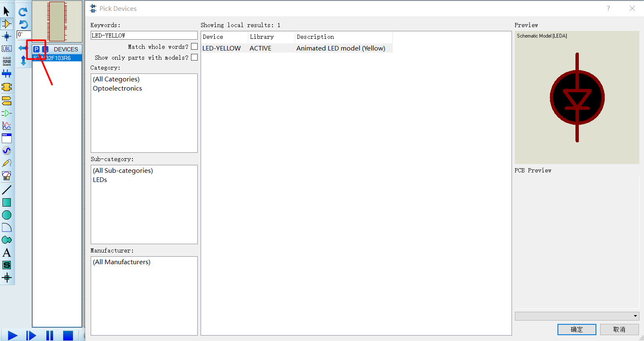Select the LED-YELLOW result row
This screenshot has height=341, width=644.
click(x=297, y=48)
